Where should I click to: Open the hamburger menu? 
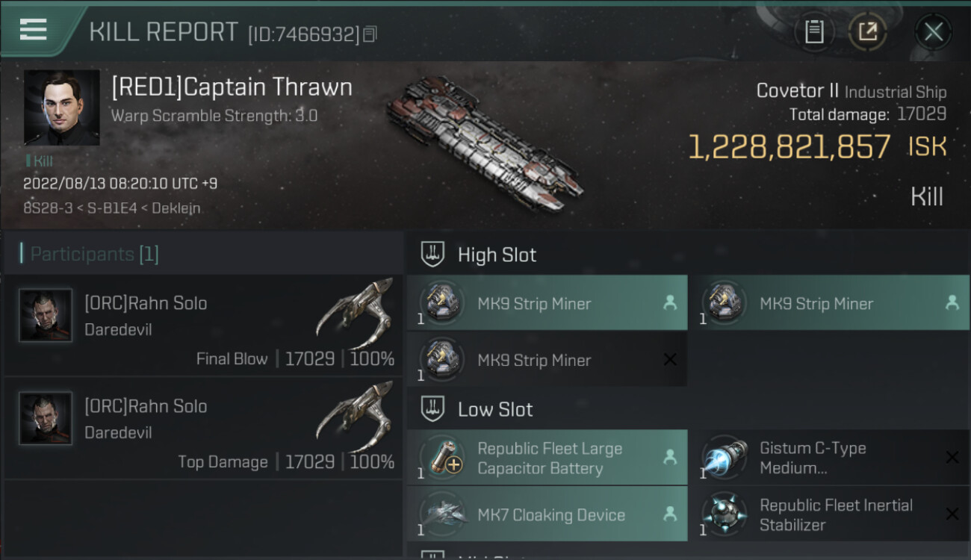click(34, 30)
